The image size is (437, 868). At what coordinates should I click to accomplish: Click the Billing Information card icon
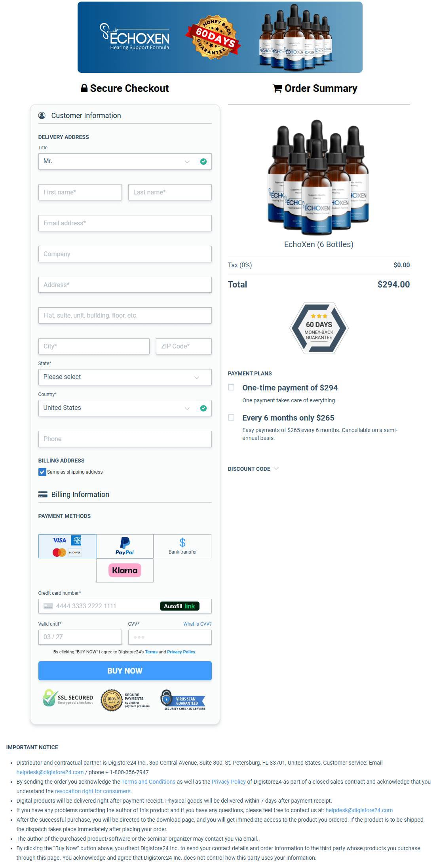tap(42, 495)
